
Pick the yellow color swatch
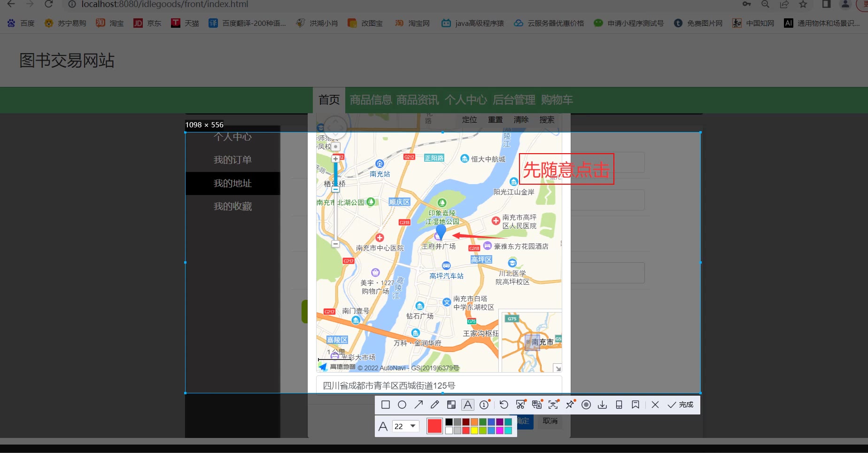474,430
